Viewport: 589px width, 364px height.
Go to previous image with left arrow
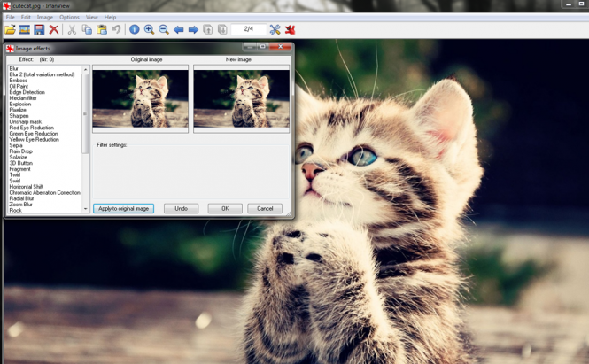pyautogui.click(x=178, y=29)
